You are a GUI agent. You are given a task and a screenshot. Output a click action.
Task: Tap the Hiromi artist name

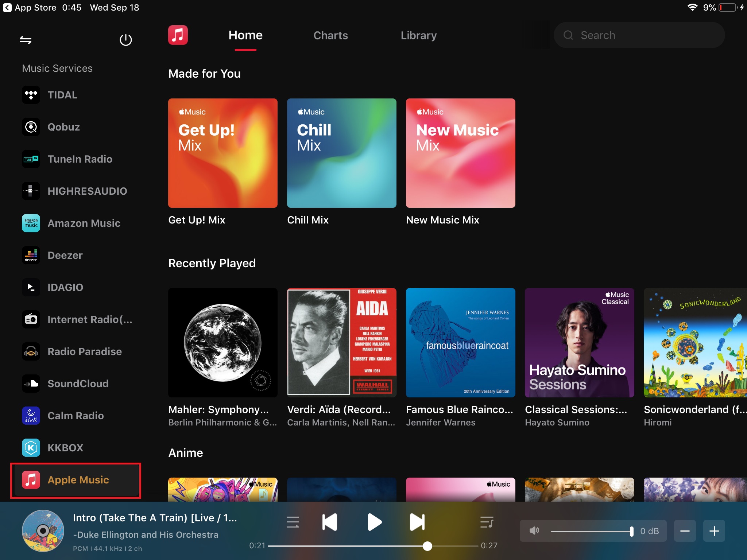[658, 423]
